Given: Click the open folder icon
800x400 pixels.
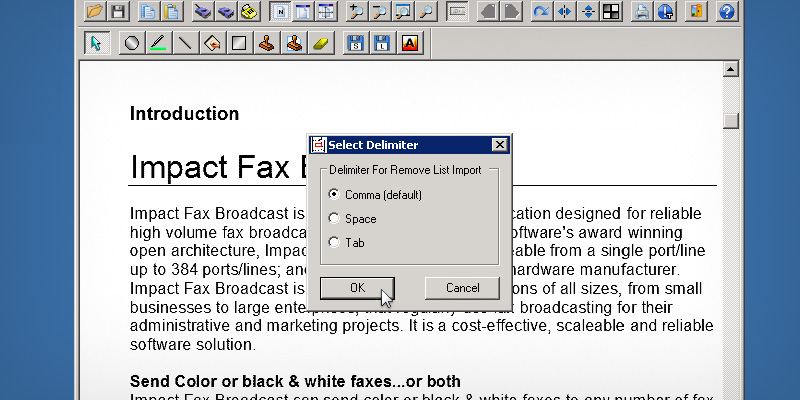Looking at the screenshot, I should click(95, 12).
